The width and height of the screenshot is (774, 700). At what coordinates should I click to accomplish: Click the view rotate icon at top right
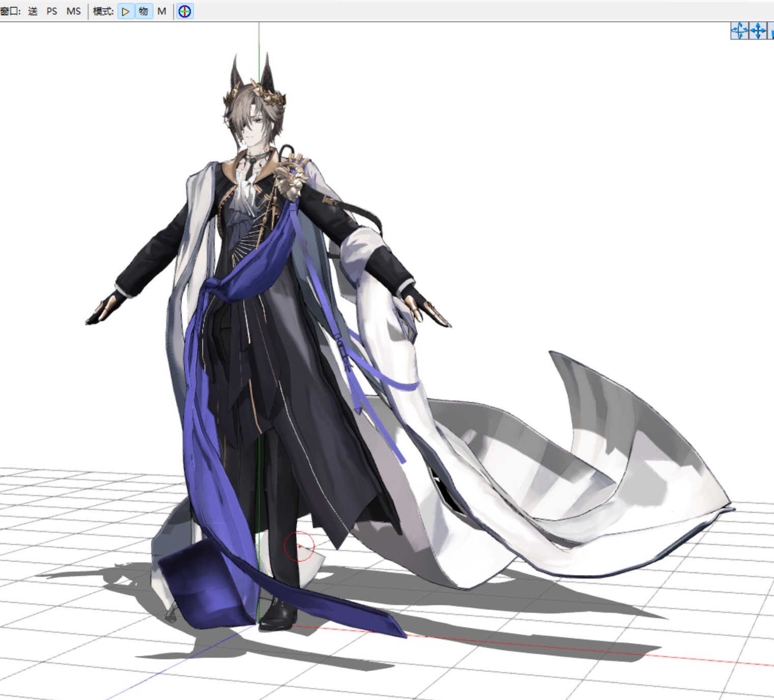(739, 31)
